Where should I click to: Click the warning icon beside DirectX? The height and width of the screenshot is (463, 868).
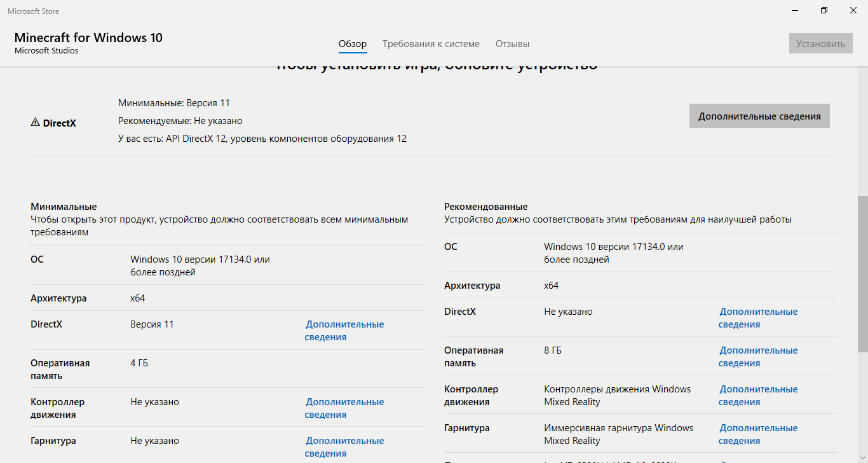tap(35, 122)
